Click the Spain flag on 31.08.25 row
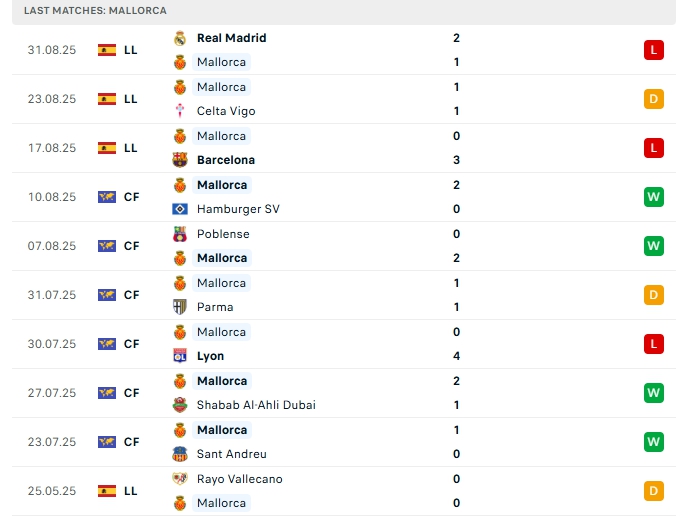The height and width of the screenshot is (516, 685). click(107, 50)
